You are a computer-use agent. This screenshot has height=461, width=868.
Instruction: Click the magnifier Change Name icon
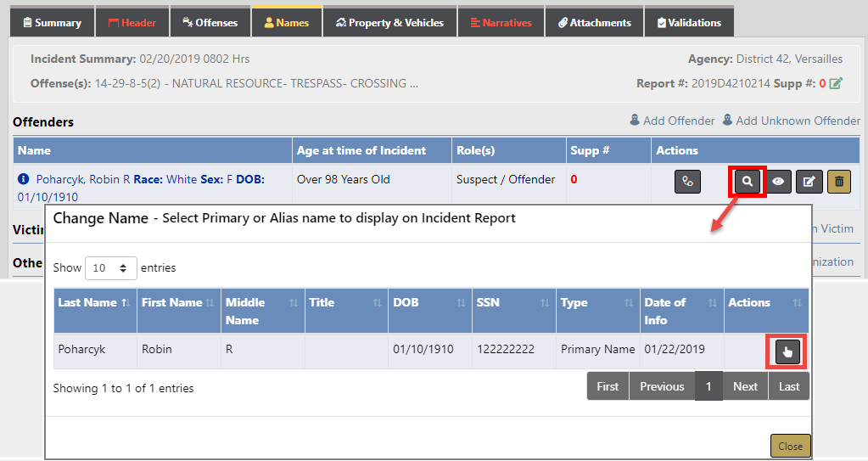(x=747, y=182)
